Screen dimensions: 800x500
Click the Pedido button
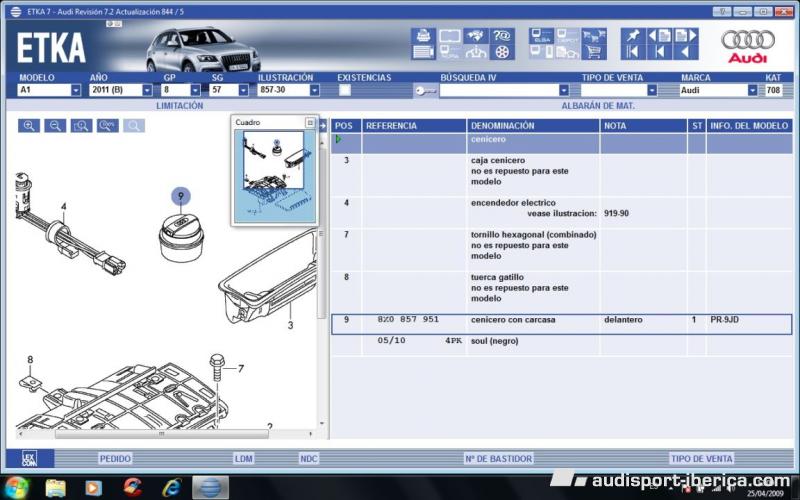pos(115,459)
